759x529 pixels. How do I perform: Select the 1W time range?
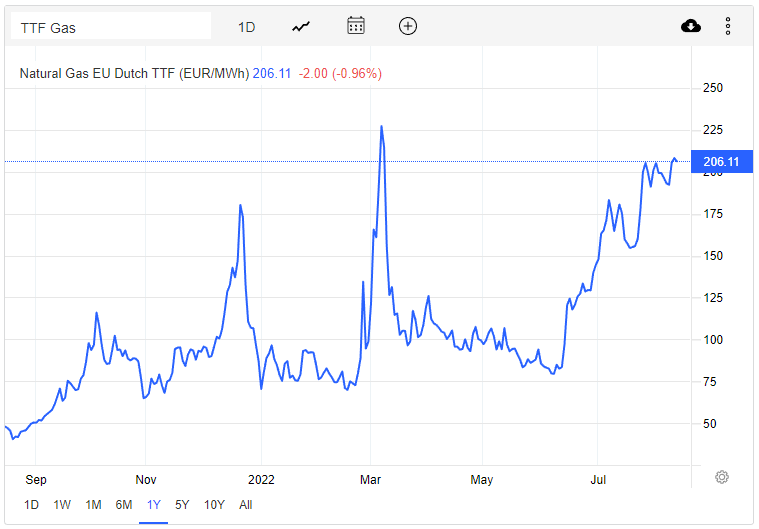coord(62,505)
